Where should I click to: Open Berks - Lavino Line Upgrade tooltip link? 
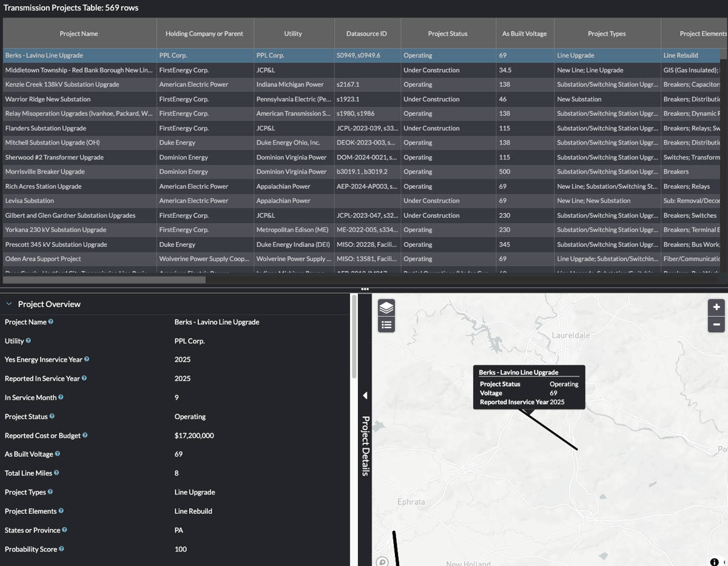pos(518,372)
